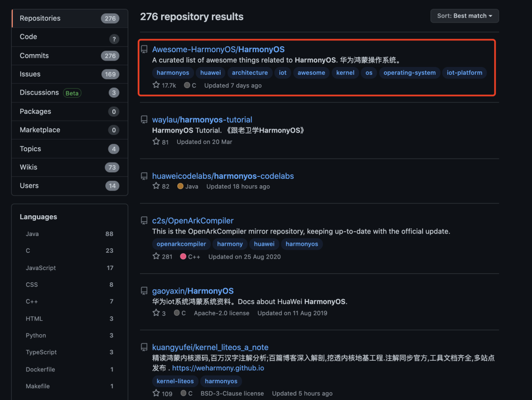
Task: Click the star icon for gaoyaxin/HarmonyOS
Action: point(156,312)
